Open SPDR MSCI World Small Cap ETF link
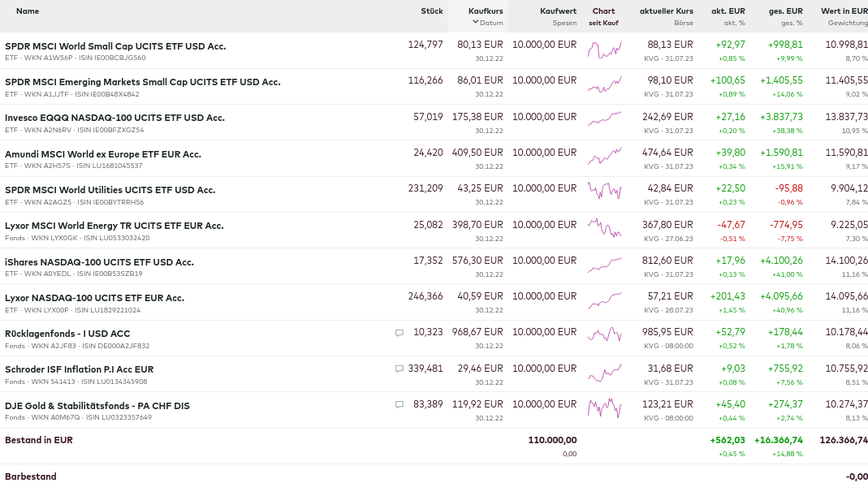 (115, 46)
